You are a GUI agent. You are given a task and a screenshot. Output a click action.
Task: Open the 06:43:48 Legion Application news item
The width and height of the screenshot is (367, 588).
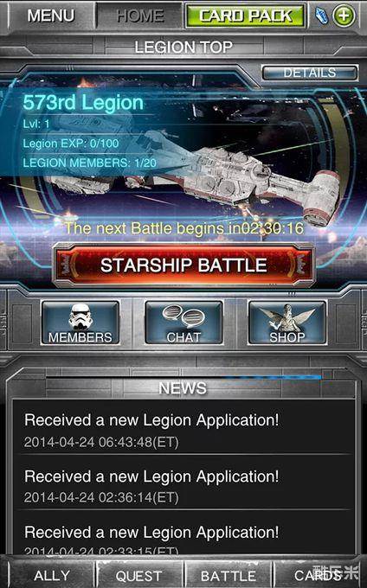click(x=183, y=430)
